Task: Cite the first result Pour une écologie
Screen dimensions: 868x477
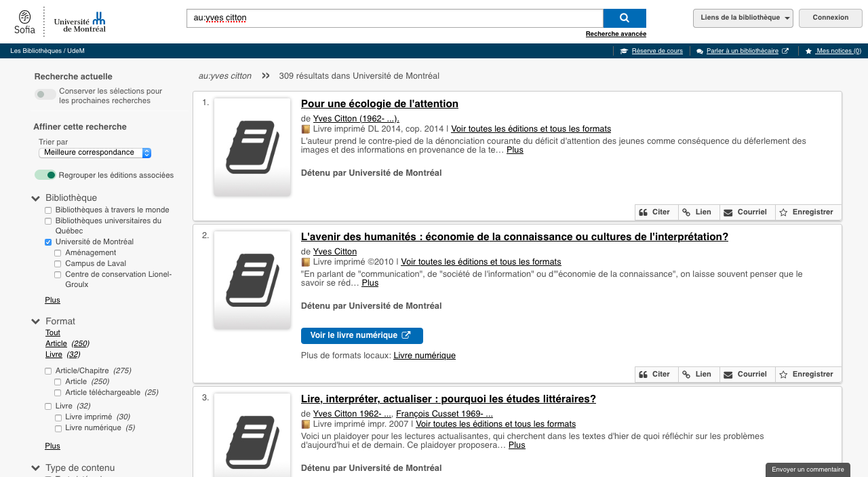Action: tap(654, 212)
